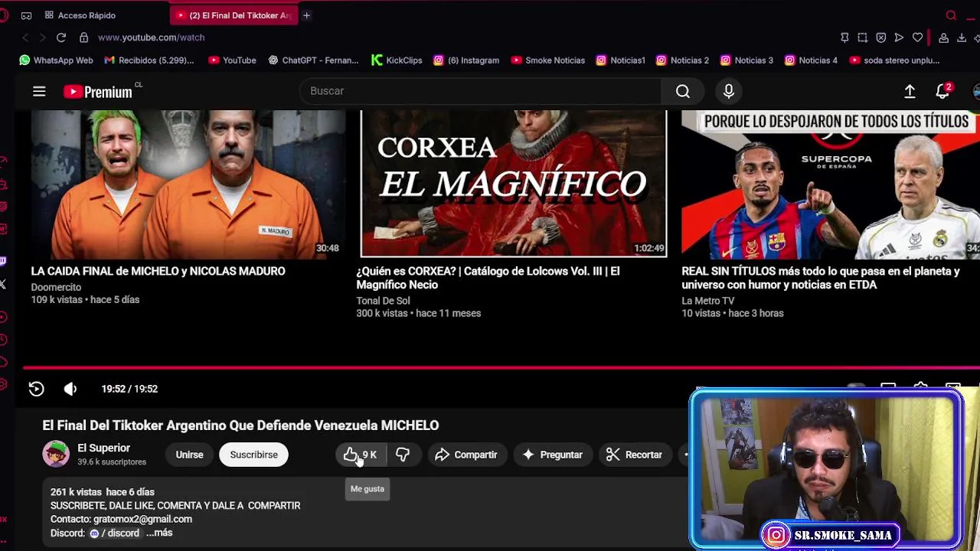
Task: Open a new browser tab with plus
Action: [x=306, y=15]
